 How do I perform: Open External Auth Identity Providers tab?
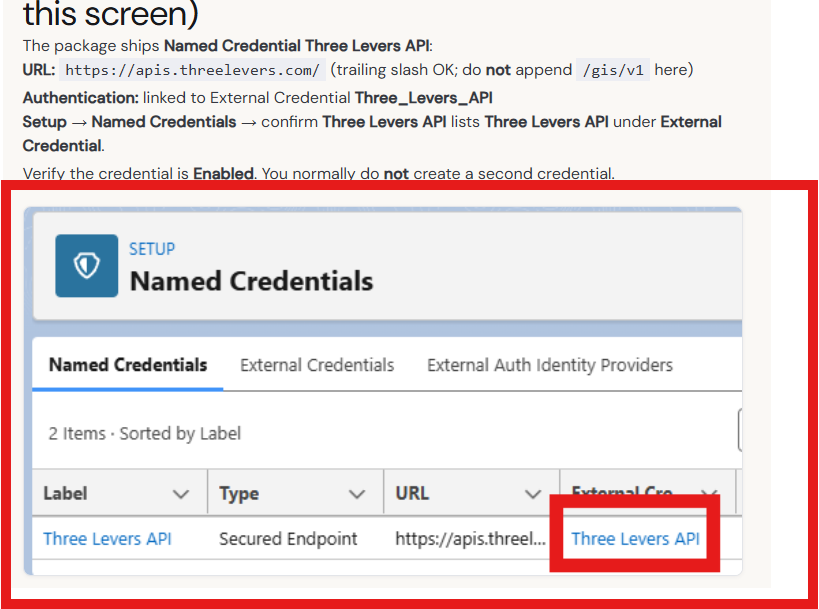(x=550, y=365)
